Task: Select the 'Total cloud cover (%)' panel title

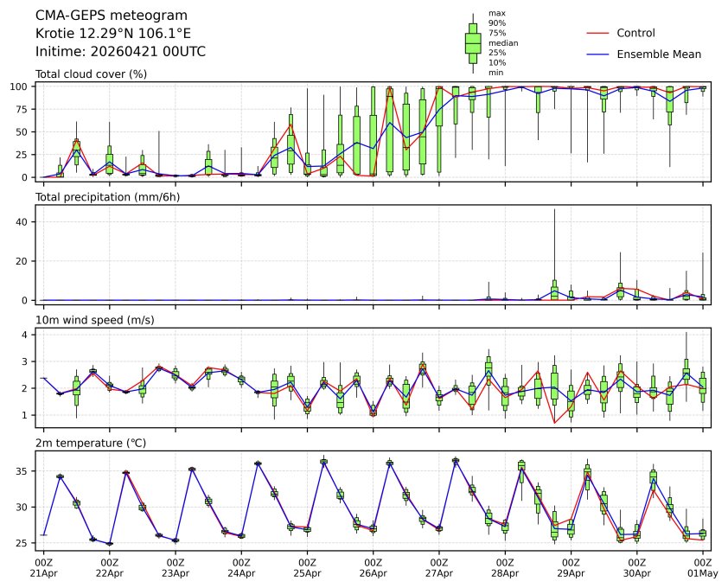Action: click(91, 74)
